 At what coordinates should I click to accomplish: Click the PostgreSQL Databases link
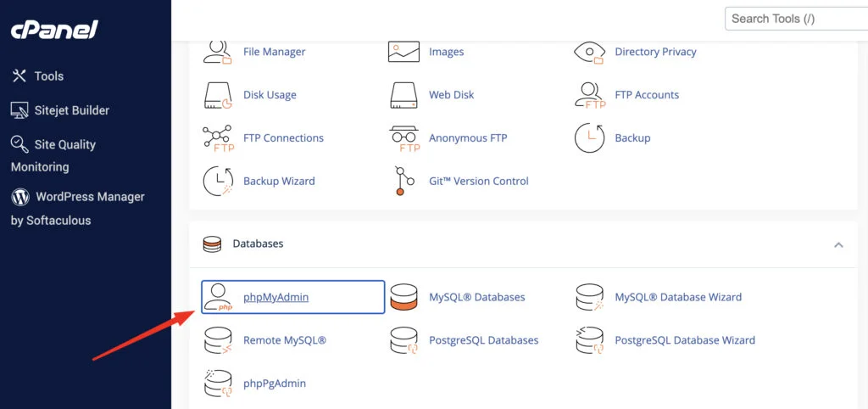483,340
